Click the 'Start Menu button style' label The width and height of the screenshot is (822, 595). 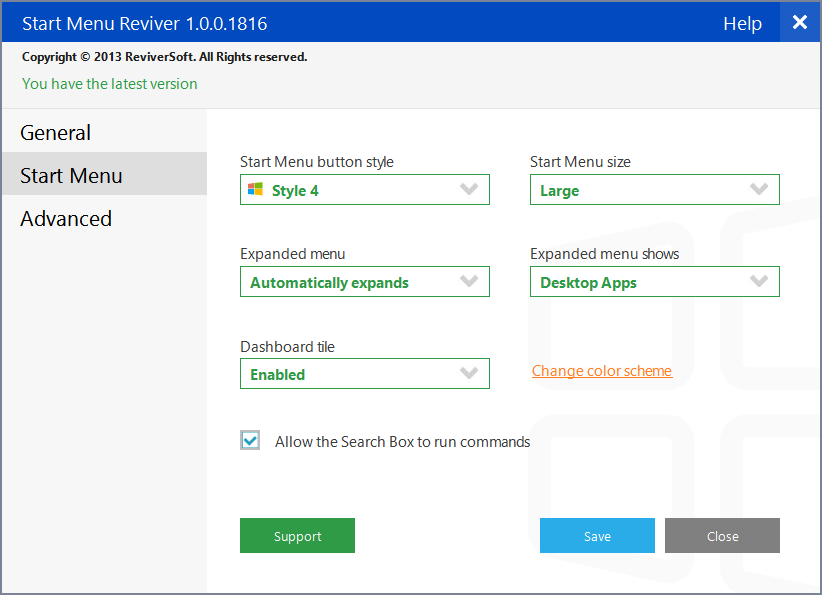coord(317,162)
